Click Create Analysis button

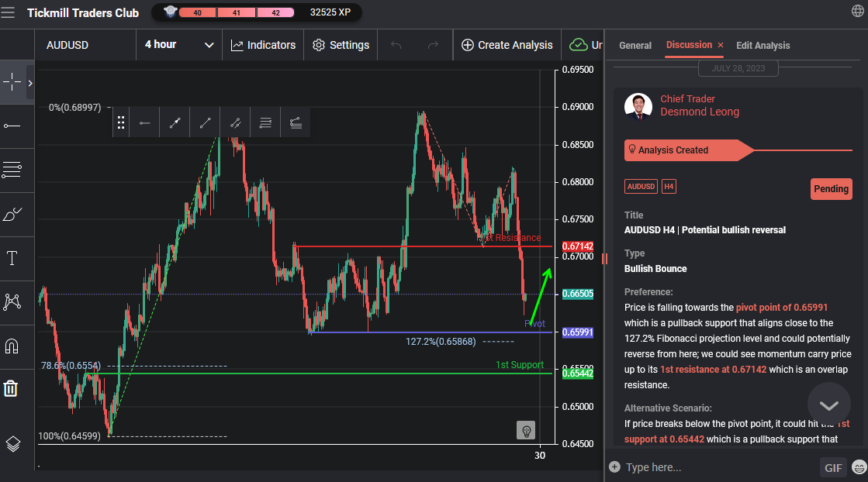point(507,45)
